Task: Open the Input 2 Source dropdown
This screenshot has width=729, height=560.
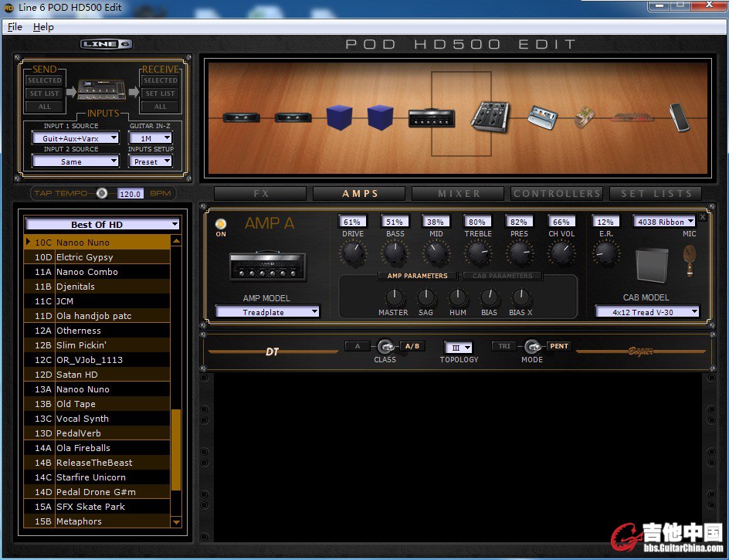Action: 76,161
